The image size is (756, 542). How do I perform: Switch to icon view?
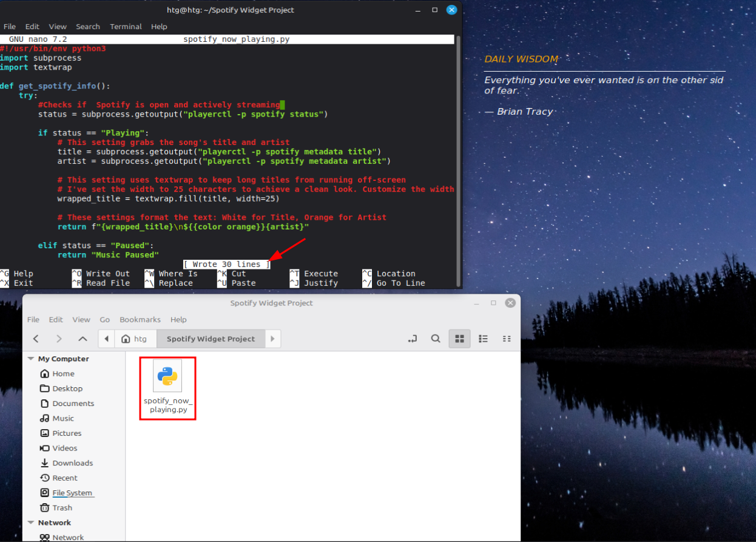459,339
